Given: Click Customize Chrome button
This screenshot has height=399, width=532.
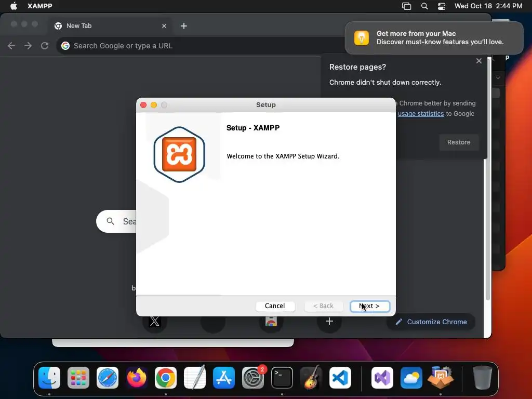Looking at the screenshot, I should pyautogui.click(x=431, y=322).
